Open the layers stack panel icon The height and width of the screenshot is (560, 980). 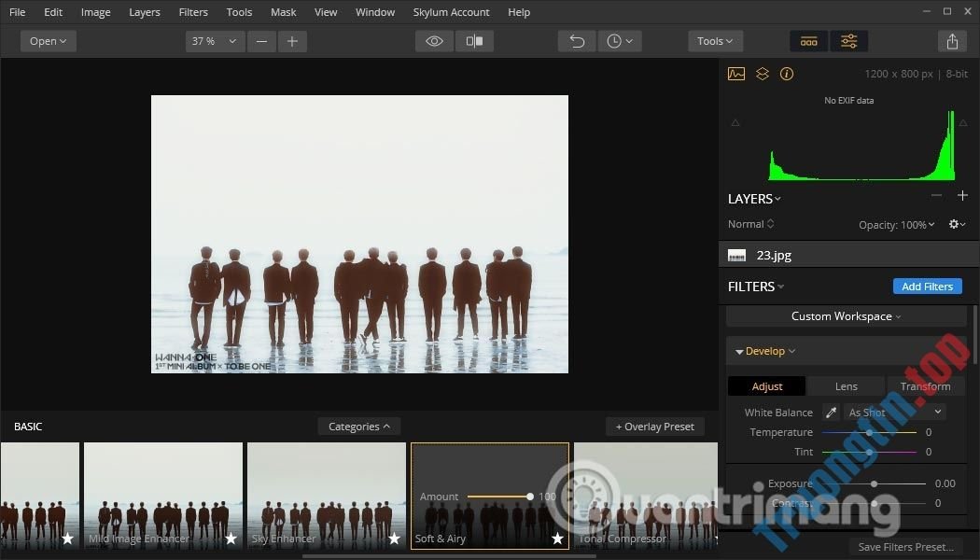click(x=763, y=74)
